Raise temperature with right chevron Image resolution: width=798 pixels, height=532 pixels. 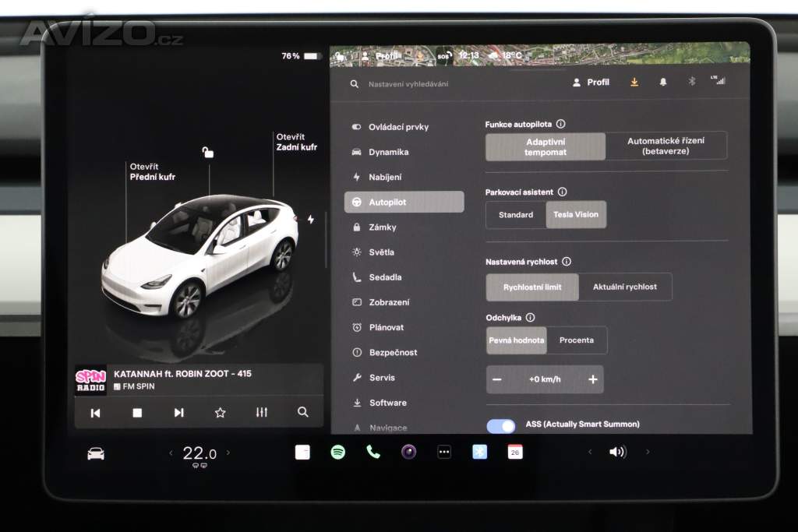point(228,452)
